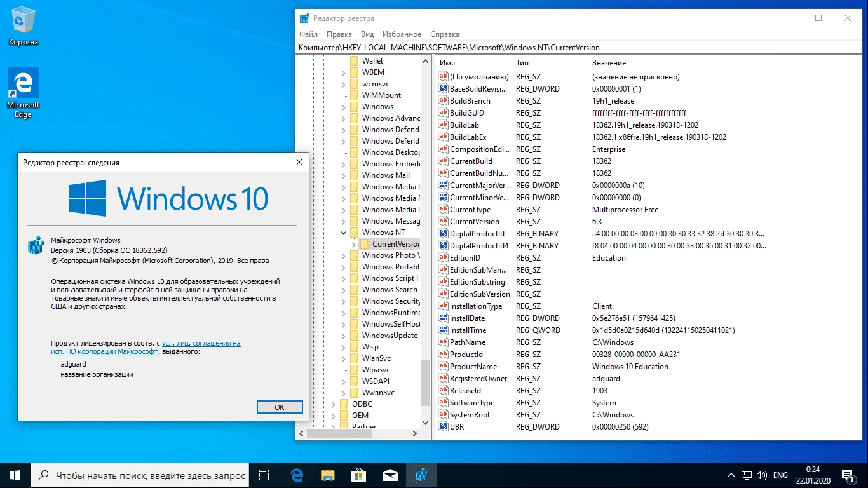The image size is (868, 488).
Task: Click OK in the about dialog
Action: [x=280, y=407]
